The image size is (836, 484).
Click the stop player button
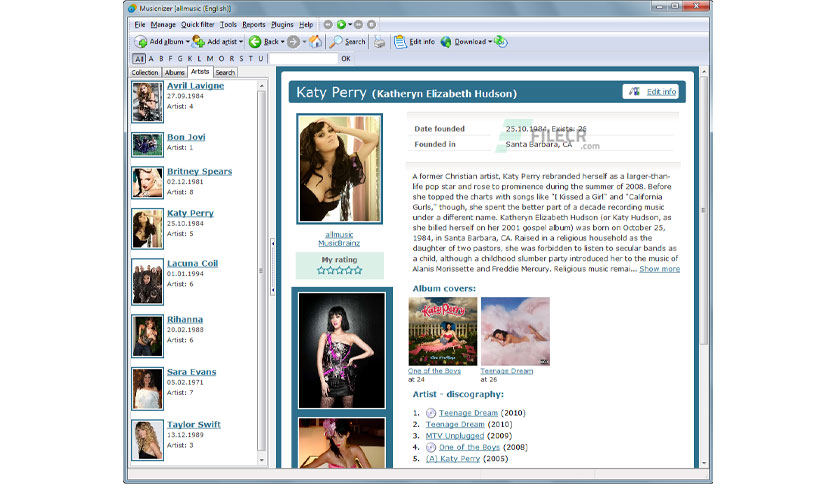[372, 25]
